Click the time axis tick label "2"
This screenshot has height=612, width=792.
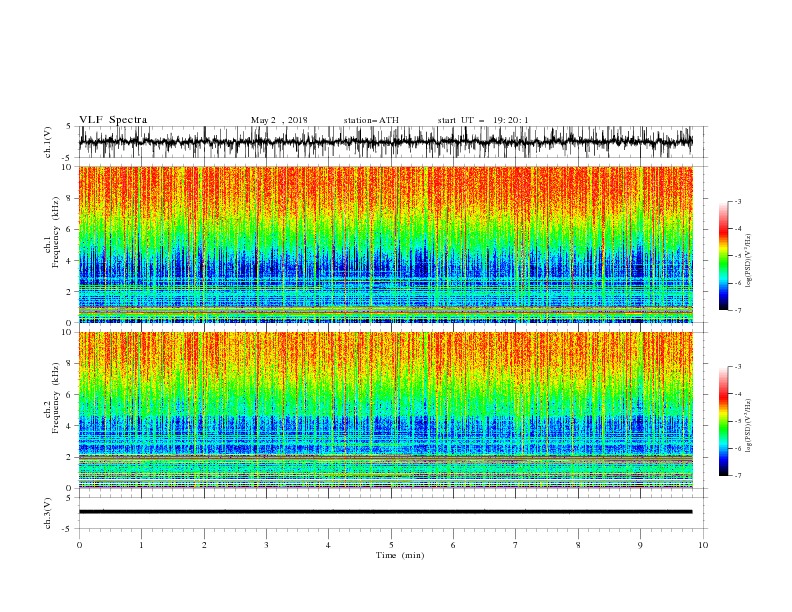pos(204,545)
